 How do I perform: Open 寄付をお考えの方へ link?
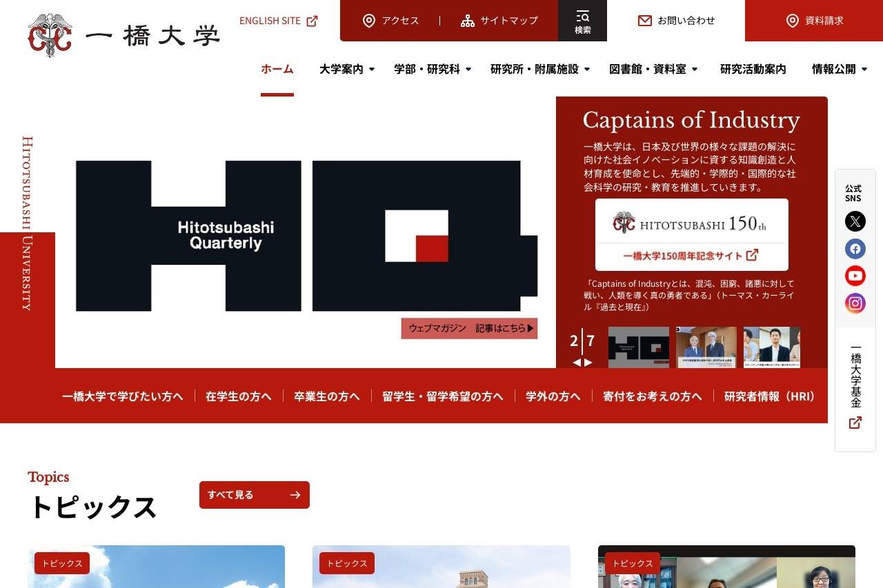click(x=653, y=396)
